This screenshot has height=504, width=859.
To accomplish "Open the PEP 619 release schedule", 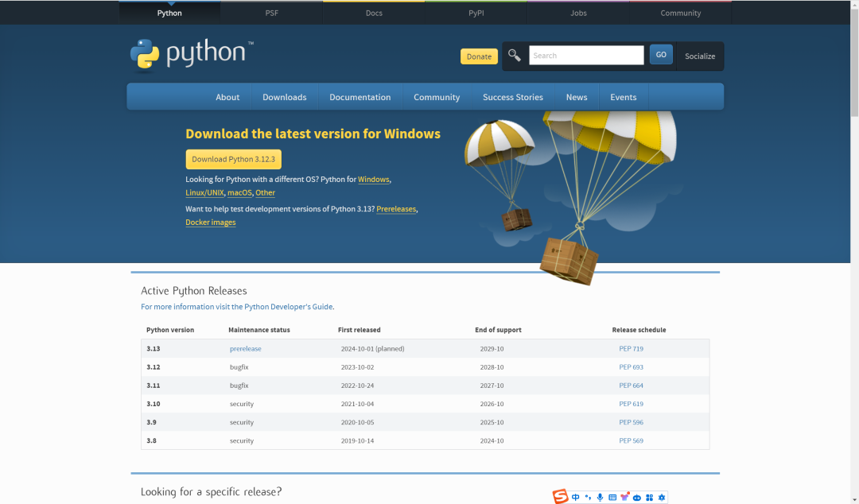I will (x=631, y=404).
